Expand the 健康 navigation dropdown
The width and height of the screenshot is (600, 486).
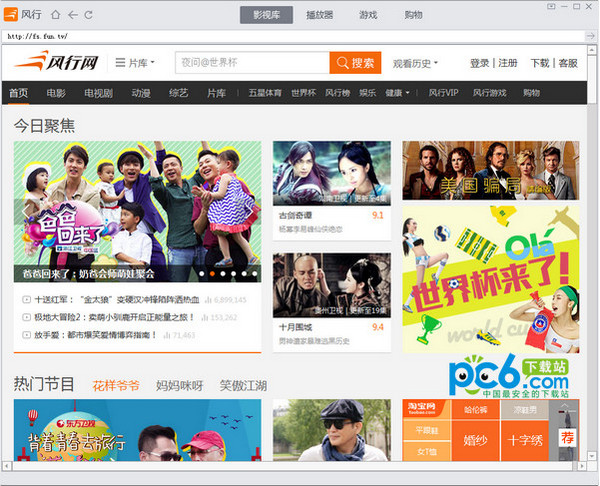coord(397,93)
